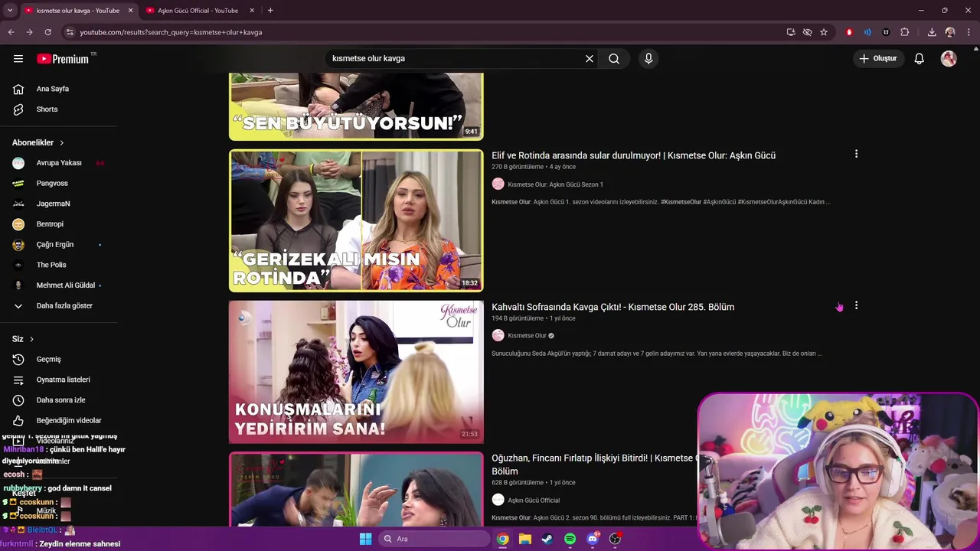This screenshot has height=551, width=980.
Task: Open Discord from the taskbar
Action: click(592, 539)
